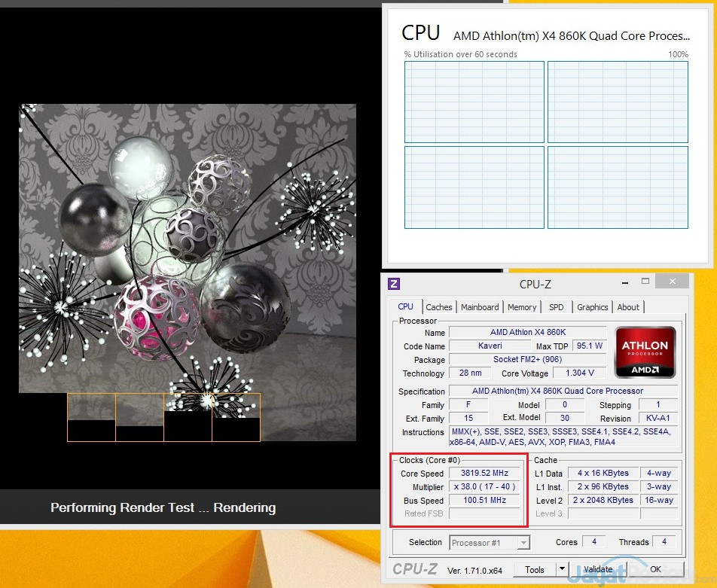
Task: Click the top-left CPU utilisation graph
Action: 474,102
